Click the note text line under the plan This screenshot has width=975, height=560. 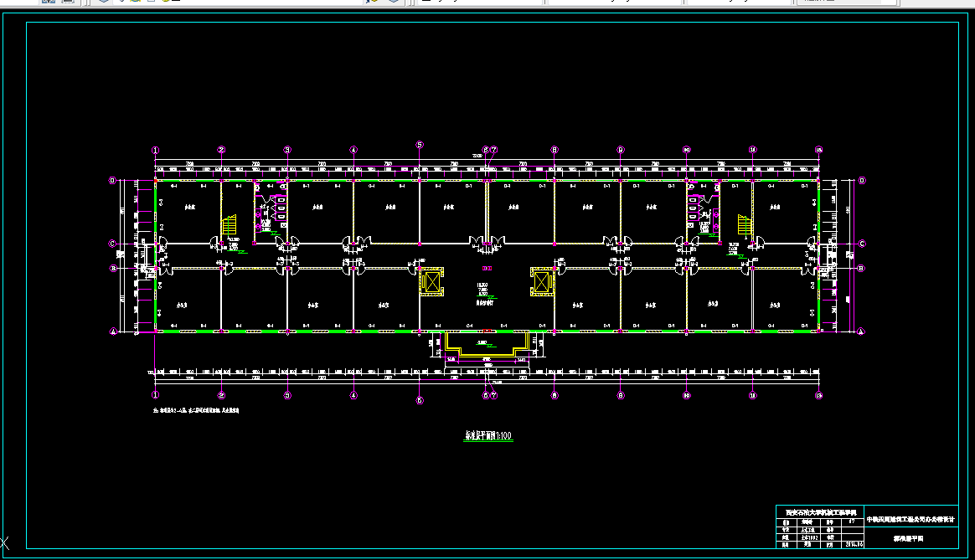pos(196,410)
